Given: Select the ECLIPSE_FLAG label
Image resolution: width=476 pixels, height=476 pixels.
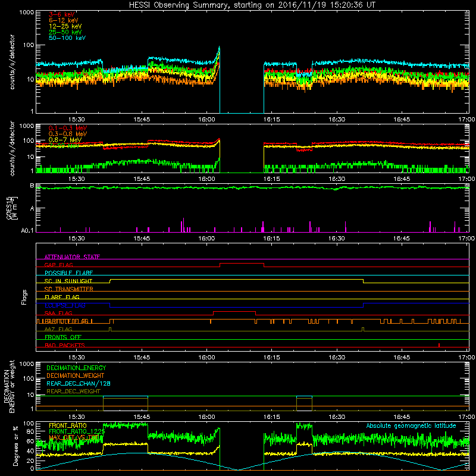Looking at the screenshot, I should 65,305.
